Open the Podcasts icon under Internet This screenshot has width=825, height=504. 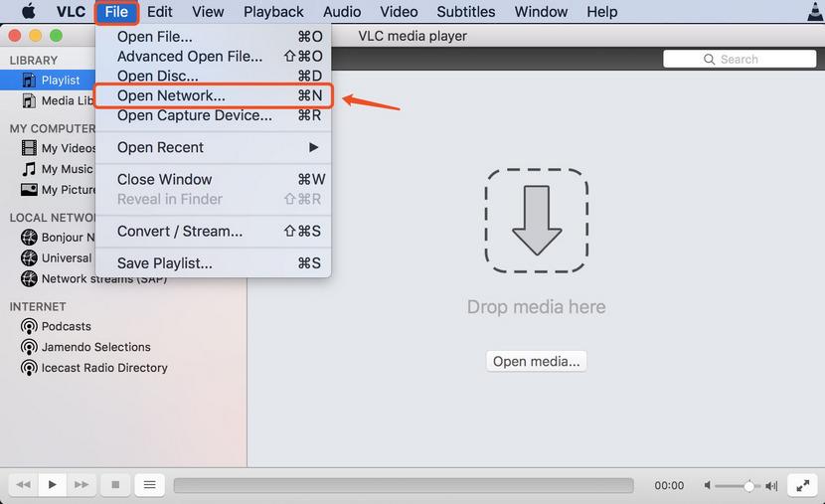[29, 326]
